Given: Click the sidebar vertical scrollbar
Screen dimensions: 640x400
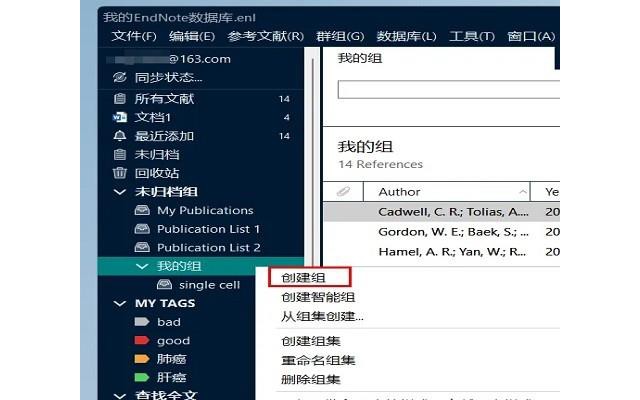Looking at the screenshot, I should pos(313,163).
